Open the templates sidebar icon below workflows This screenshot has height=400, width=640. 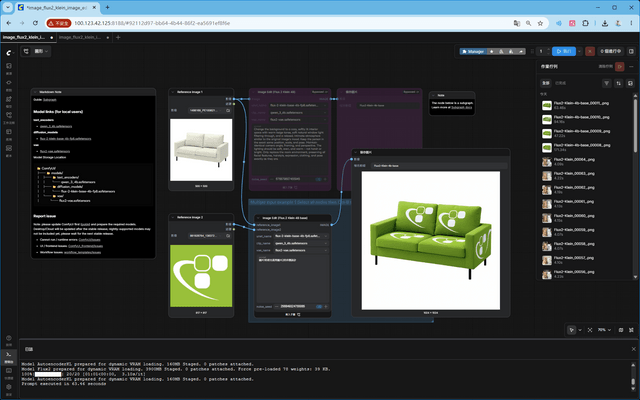9,132
